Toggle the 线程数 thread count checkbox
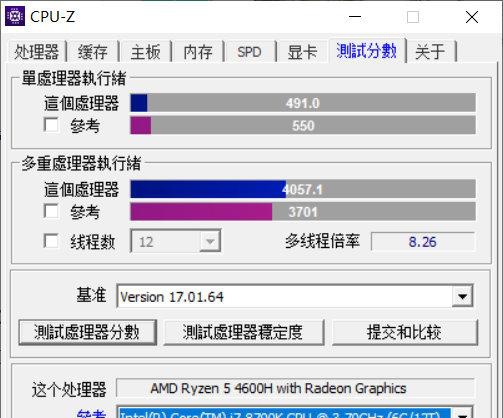 tap(51, 241)
